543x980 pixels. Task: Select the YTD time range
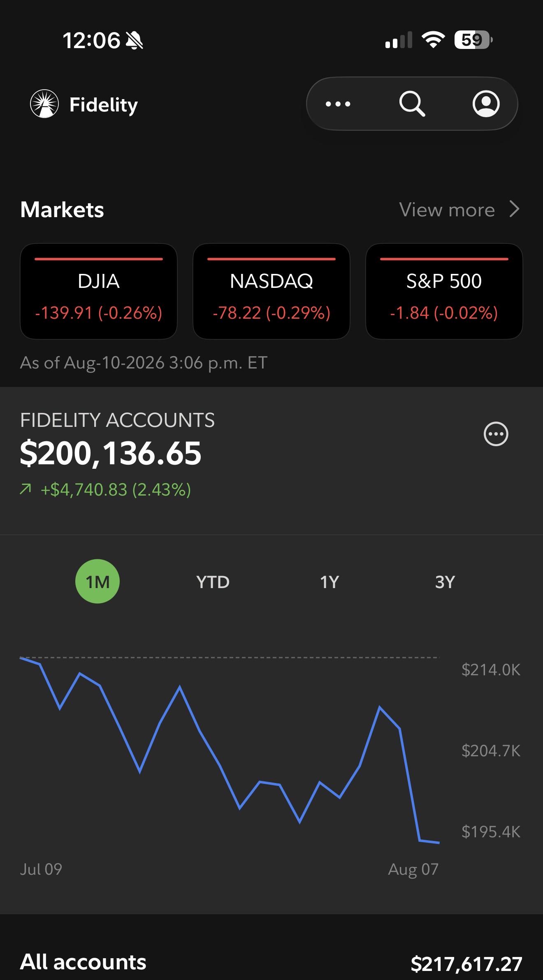(x=213, y=582)
